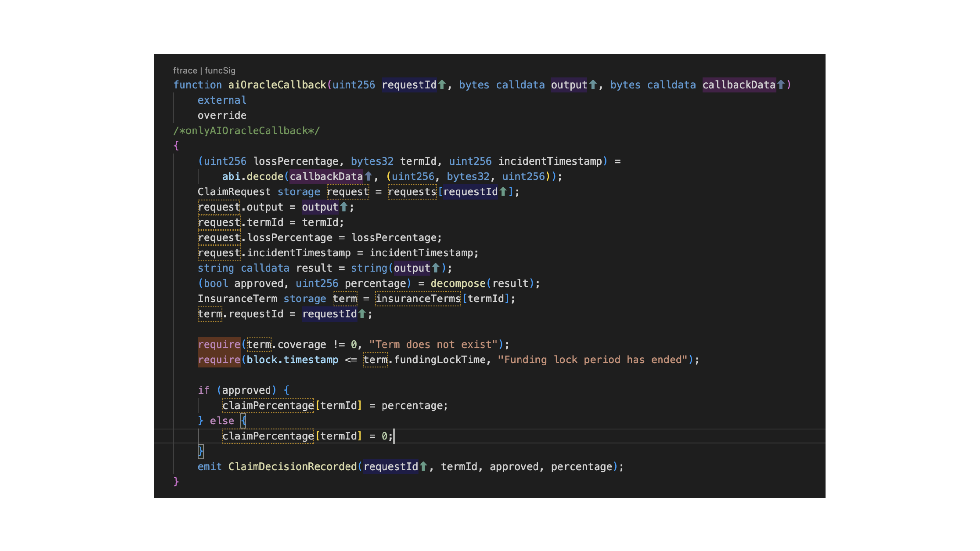This screenshot has height=551, width=980.
Task: Click the InsuranceTerm type name
Action: pos(237,299)
